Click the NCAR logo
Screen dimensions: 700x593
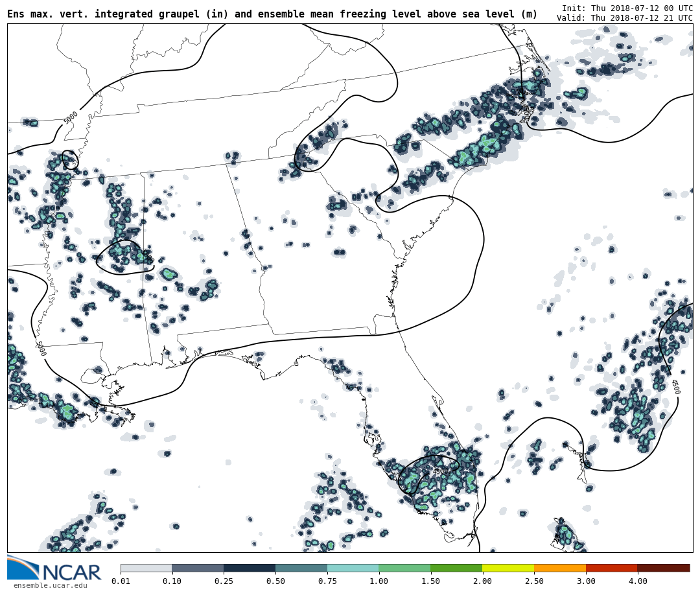54,568
